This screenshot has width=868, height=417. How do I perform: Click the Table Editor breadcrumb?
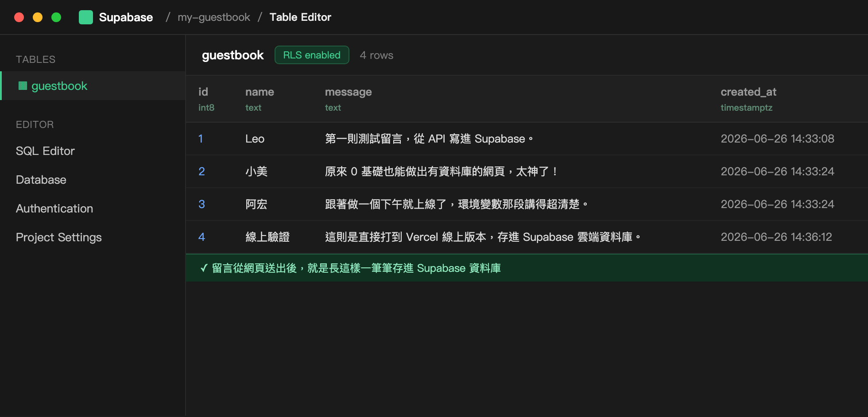300,17
